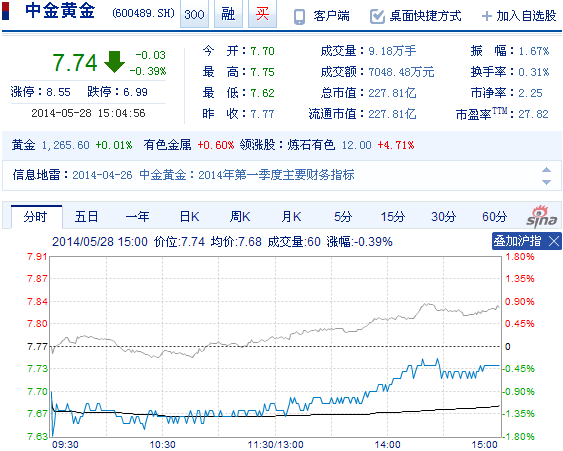
Task: Click the 14:00 time axis label
Action: click(x=387, y=445)
